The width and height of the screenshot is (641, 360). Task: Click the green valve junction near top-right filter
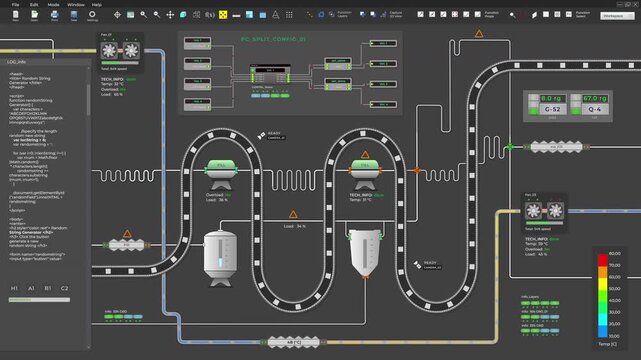(x=510, y=147)
